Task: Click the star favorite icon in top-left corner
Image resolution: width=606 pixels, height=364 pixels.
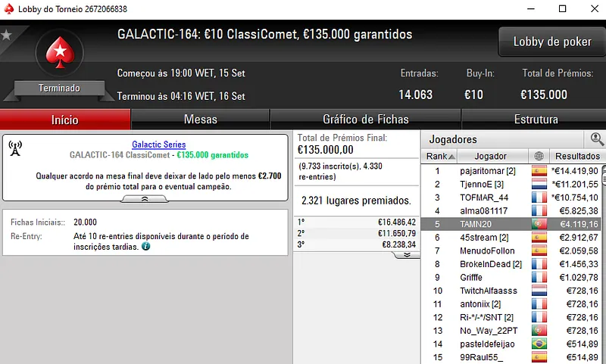Action: (x=6, y=35)
